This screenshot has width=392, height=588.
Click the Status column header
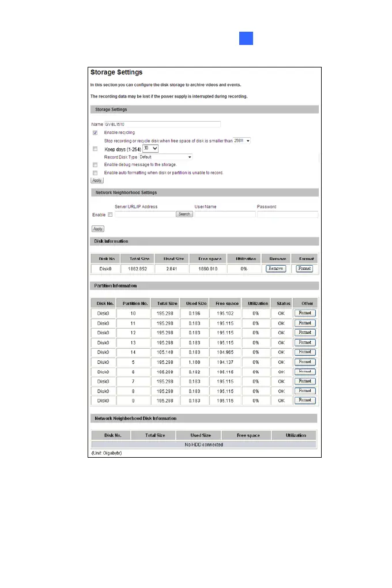pyautogui.click(x=283, y=303)
